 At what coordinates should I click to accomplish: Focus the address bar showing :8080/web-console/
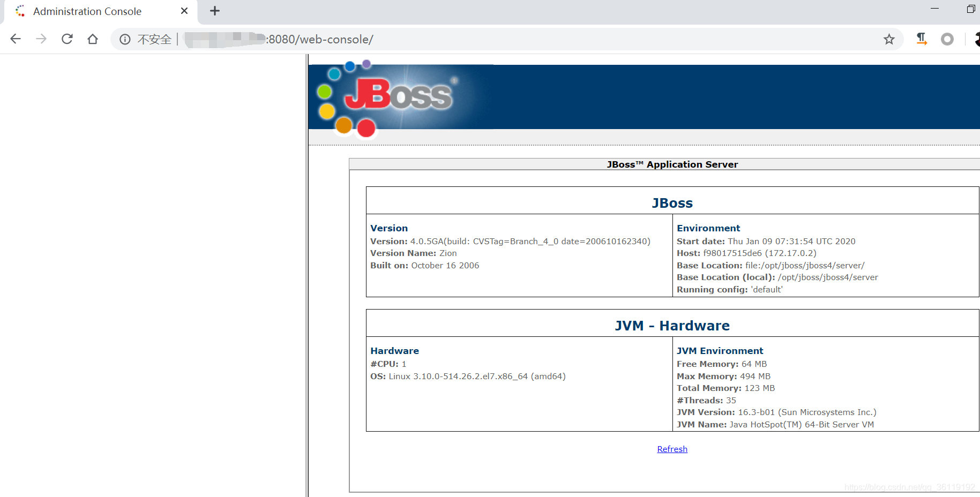(506, 39)
